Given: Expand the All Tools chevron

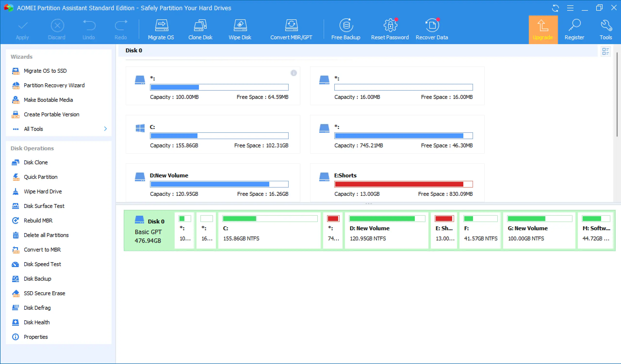Looking at the screenshot, I should (x=106, y=129).
